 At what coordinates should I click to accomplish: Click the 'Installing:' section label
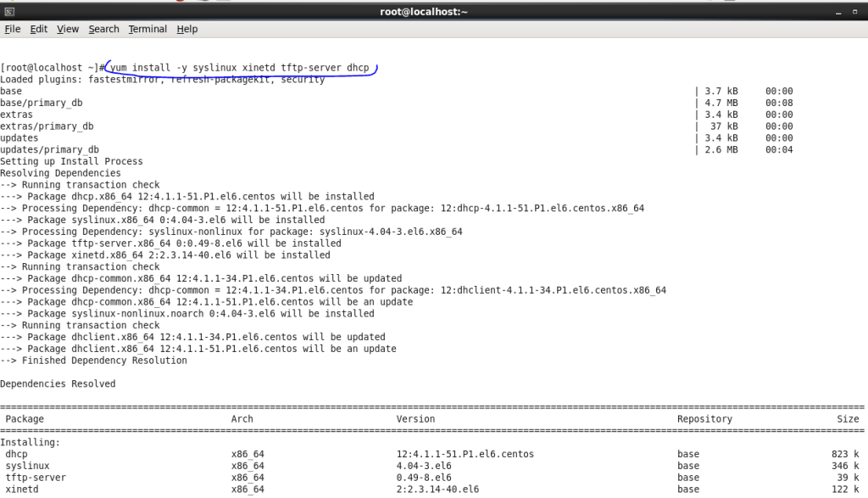tap(30, 442)
